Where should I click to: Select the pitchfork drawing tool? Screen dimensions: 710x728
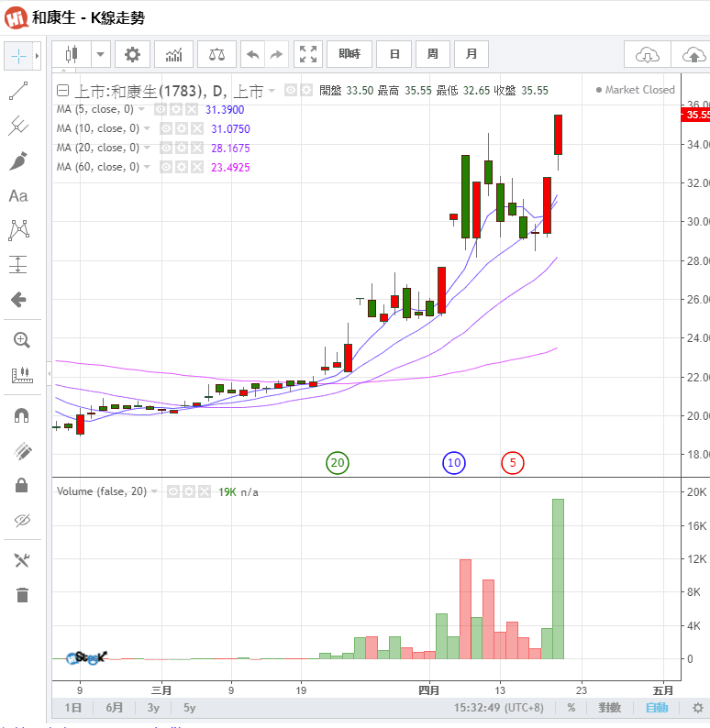click(x=18, y=126)
